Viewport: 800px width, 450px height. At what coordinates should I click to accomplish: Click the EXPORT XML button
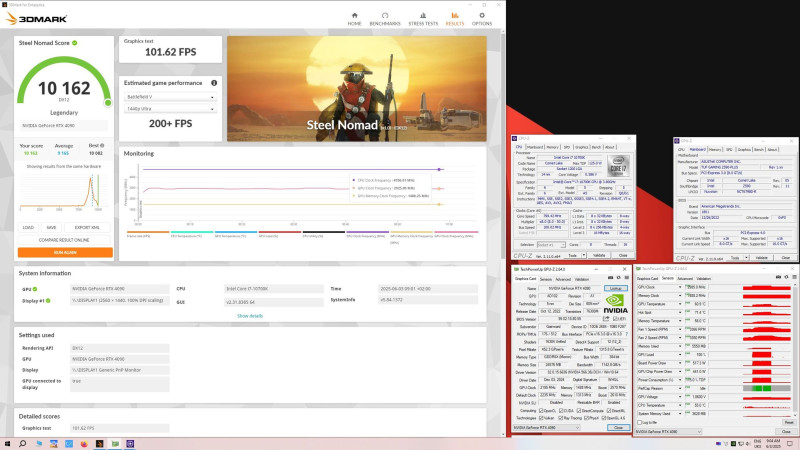pyautogui.click(x=87, y=228)
